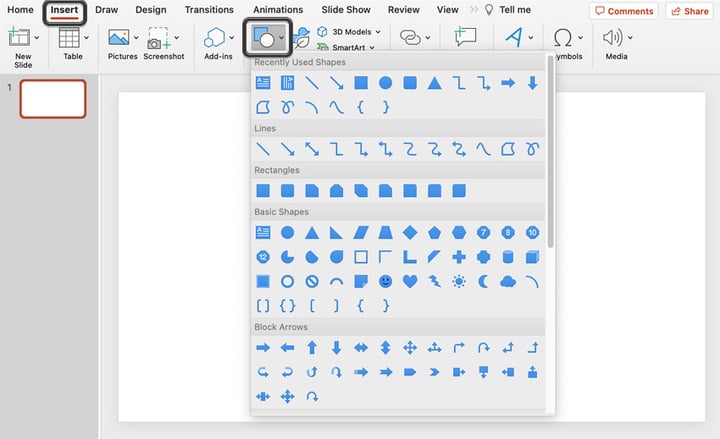
Task: Pick the Oval in Basic Shapes
Action: click(x=287, y=232)
